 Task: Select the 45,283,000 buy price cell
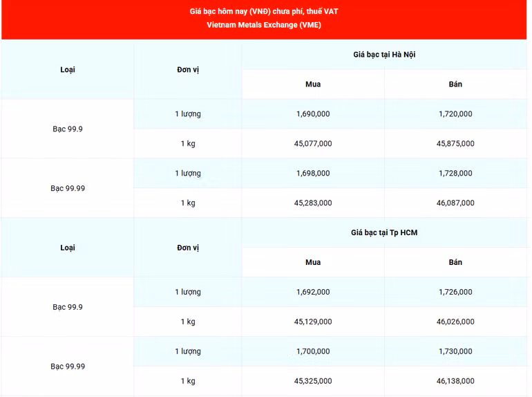[x=313, y=203]
